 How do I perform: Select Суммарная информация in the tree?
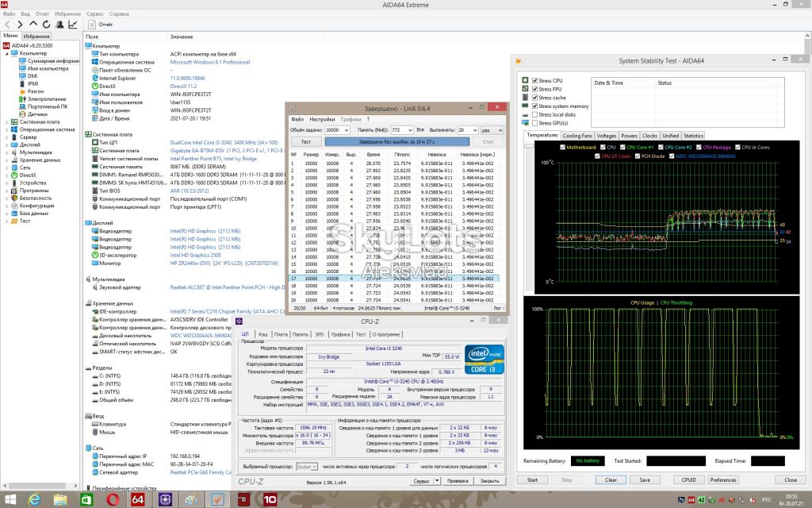click(53, 60)
